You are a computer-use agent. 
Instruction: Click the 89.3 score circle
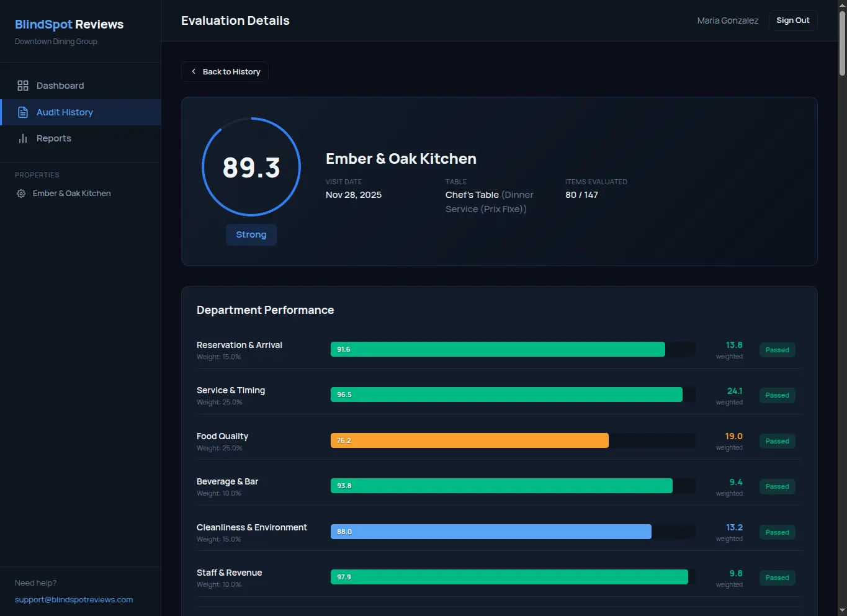tap(251, 167)
